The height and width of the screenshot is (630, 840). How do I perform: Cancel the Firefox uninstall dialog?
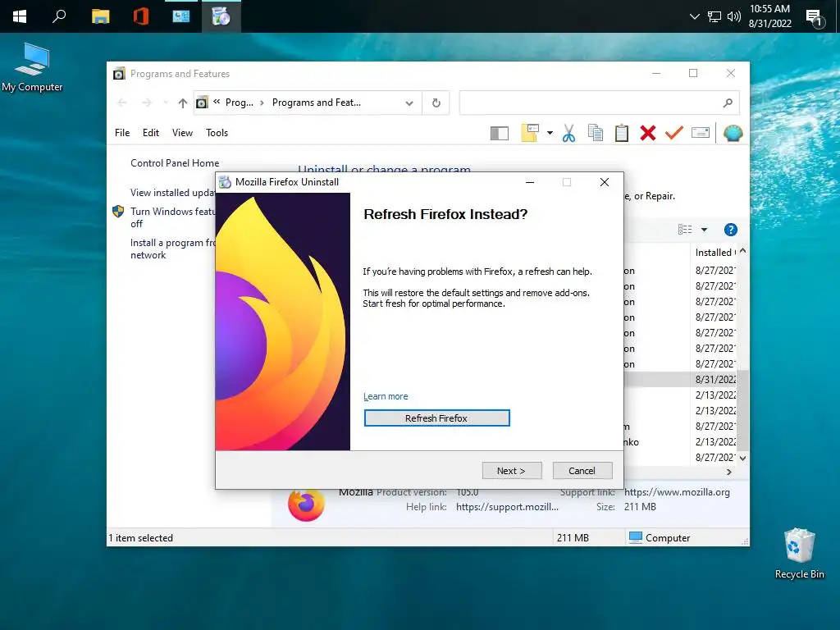pos(582,470)
